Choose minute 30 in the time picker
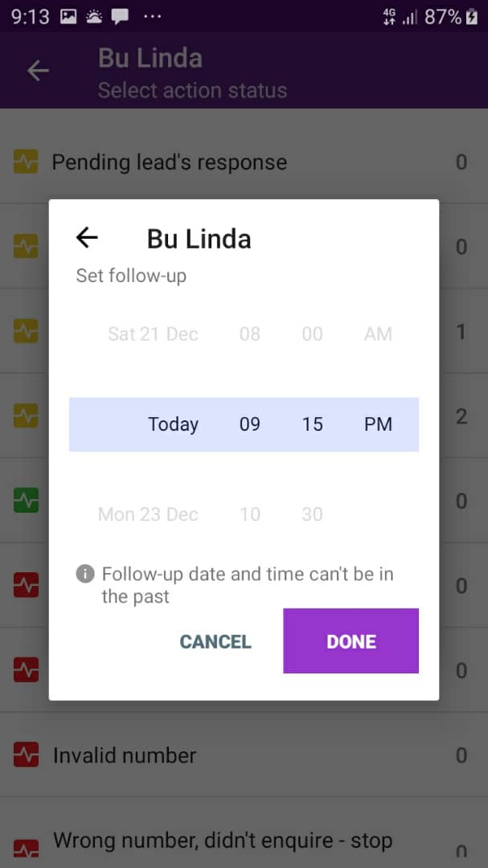This screenshot has height=868, width=488. point(312,514)
